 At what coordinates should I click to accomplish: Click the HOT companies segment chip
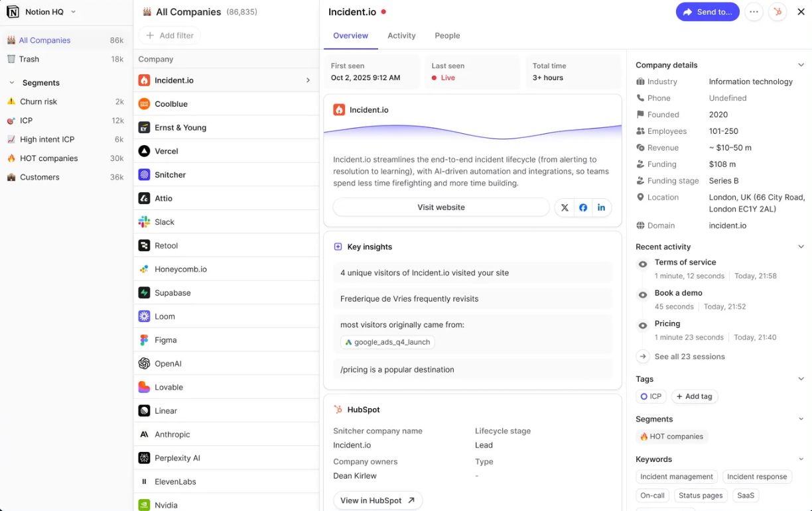click(671, 437)
